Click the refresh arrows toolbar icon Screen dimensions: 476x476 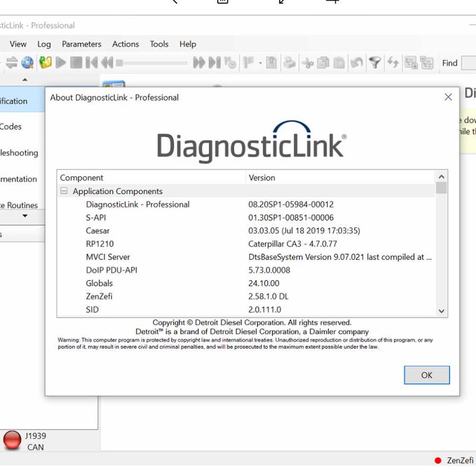click(x=393, y=63)
